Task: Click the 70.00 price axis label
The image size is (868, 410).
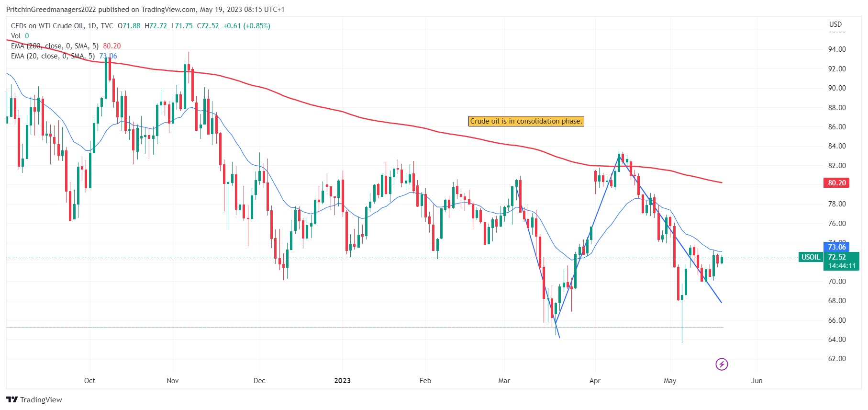Action: tap(837, 282)
